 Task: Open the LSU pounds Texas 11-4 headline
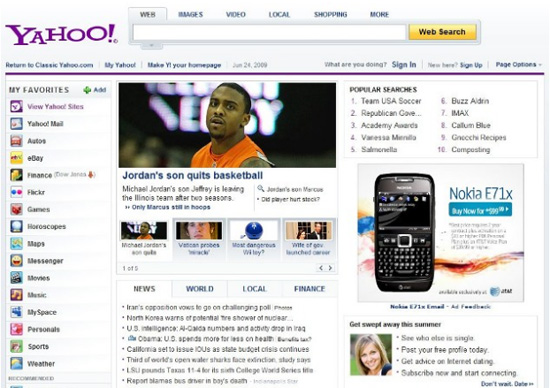point(220,370)
